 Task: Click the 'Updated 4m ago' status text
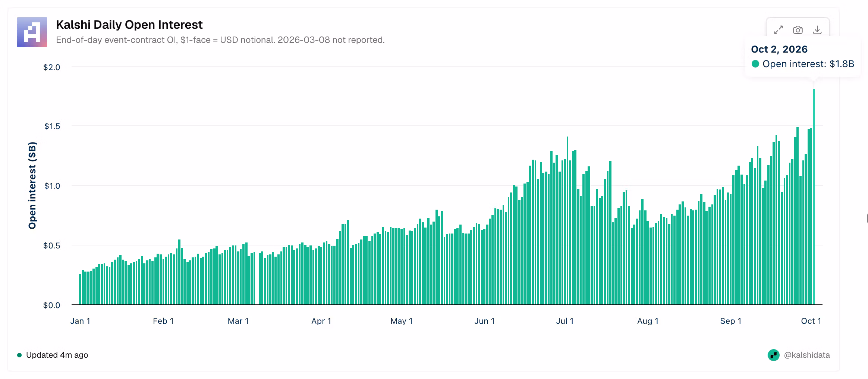tap(57, 355)
